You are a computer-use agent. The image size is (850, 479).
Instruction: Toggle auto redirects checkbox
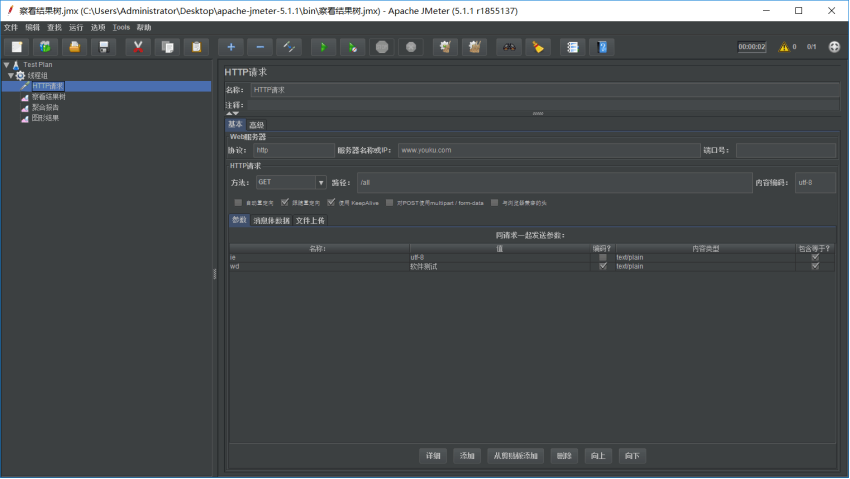(238, 203)
